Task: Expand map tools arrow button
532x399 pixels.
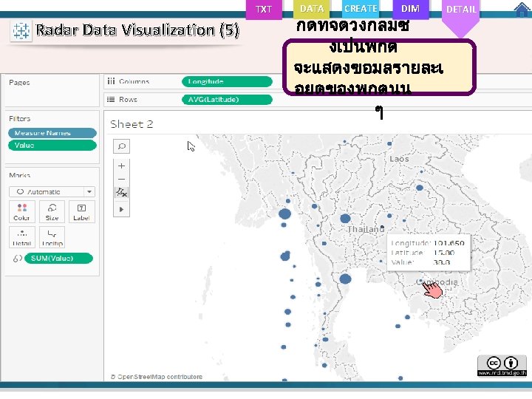Action: (121, 209)
